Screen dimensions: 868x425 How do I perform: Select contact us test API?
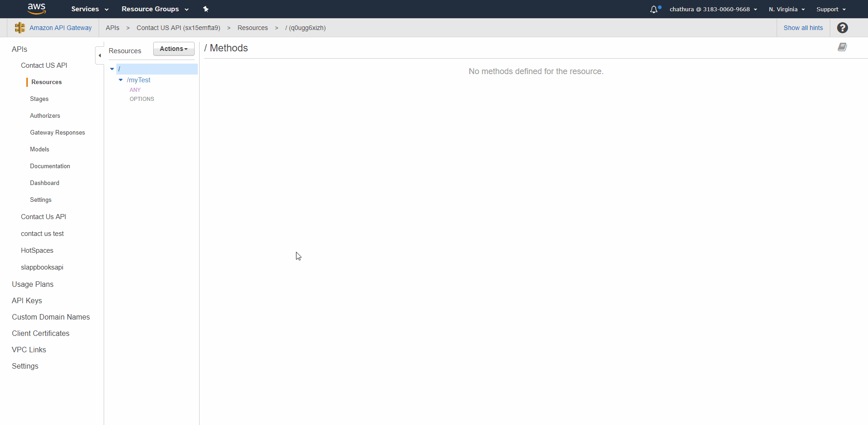coord(42,234)
